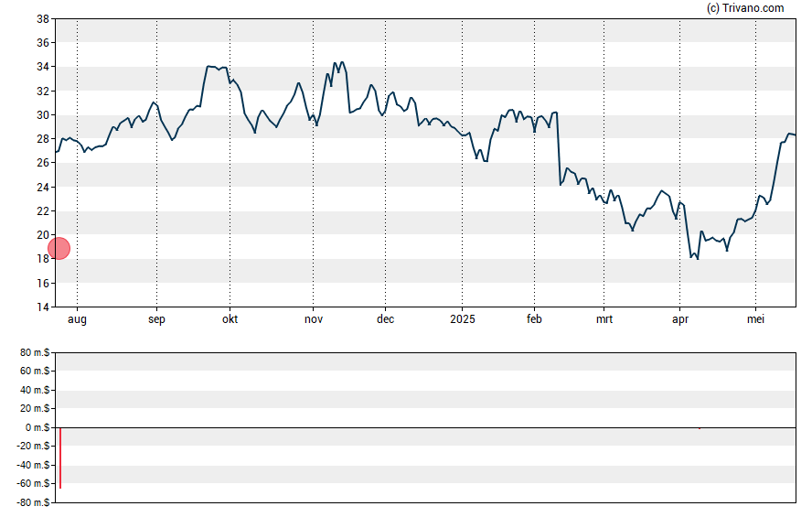Click the "sep" month axis label

(x=156, y=319)
